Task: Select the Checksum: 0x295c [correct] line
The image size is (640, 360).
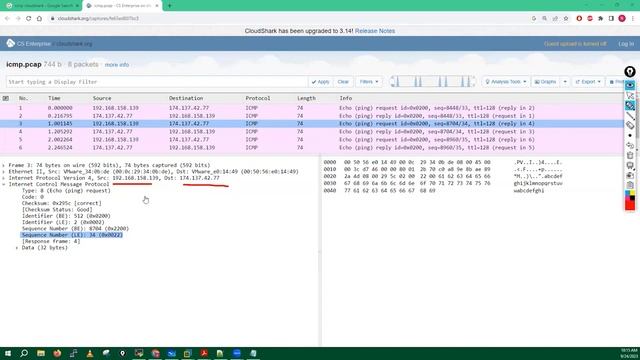Action: (x=62, y=203)
